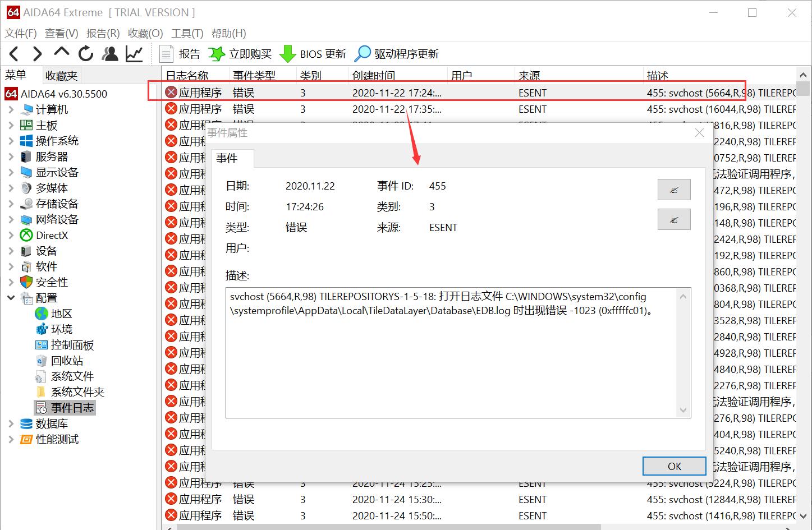This screenshot has height=530, width=812.
Task: Open 驱动程序更新 driver update
Action: [397, 54]
